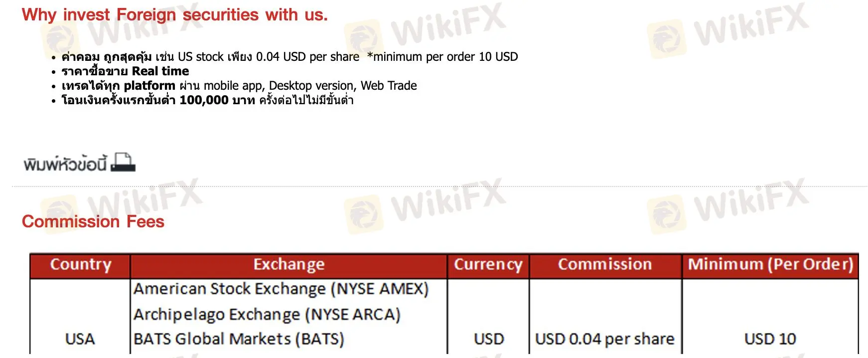Click the 'ราคาซื้อขาย Real time' bullet
Viewport: 868px width, 358px height.
point(125,71)
